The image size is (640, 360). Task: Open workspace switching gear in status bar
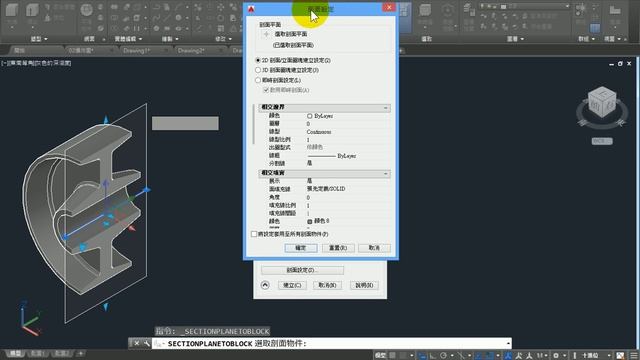556,356
